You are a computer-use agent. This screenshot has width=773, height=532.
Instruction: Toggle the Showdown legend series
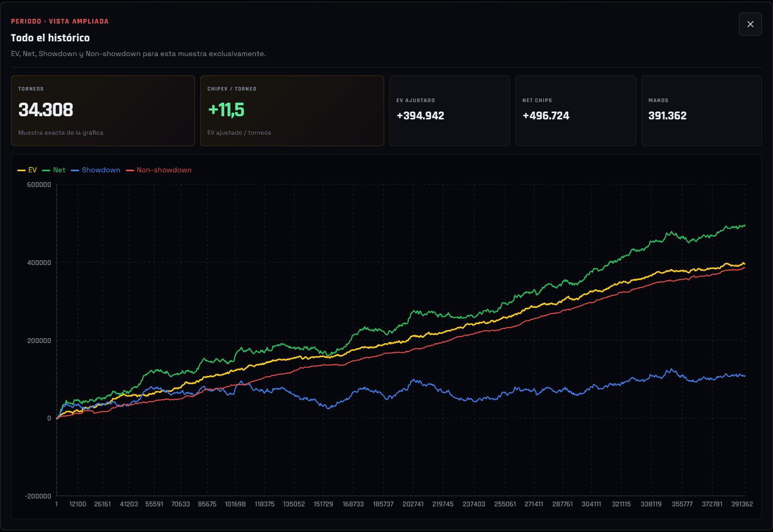tap(95, 170)
